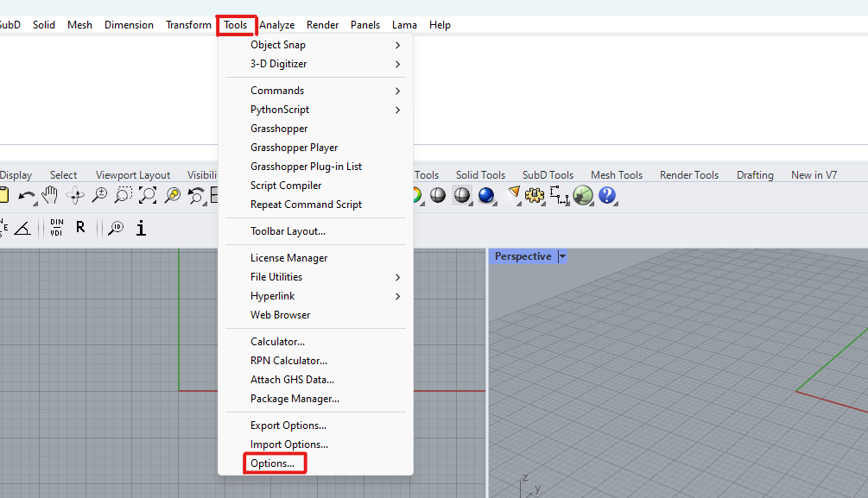Screen dimensions: 868x498
Task: Select the Pan hand tool
Action: point(50,195)
